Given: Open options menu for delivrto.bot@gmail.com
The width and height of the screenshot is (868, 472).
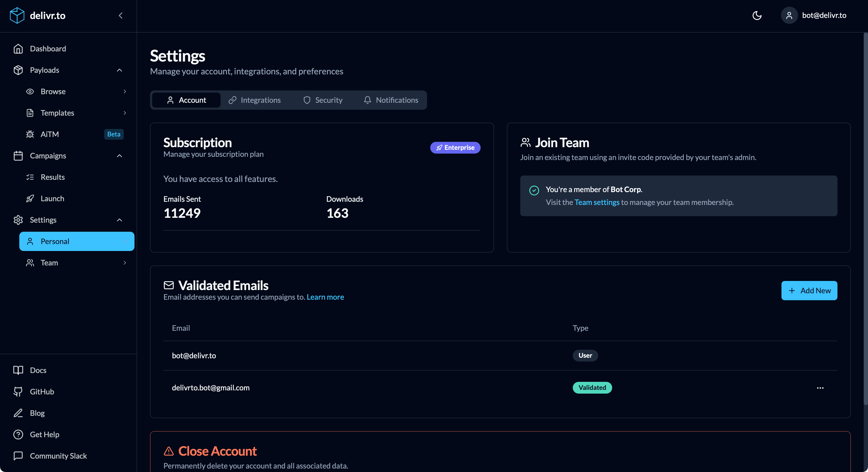Looking at the screenshot, I should click(x=820, y=388).
